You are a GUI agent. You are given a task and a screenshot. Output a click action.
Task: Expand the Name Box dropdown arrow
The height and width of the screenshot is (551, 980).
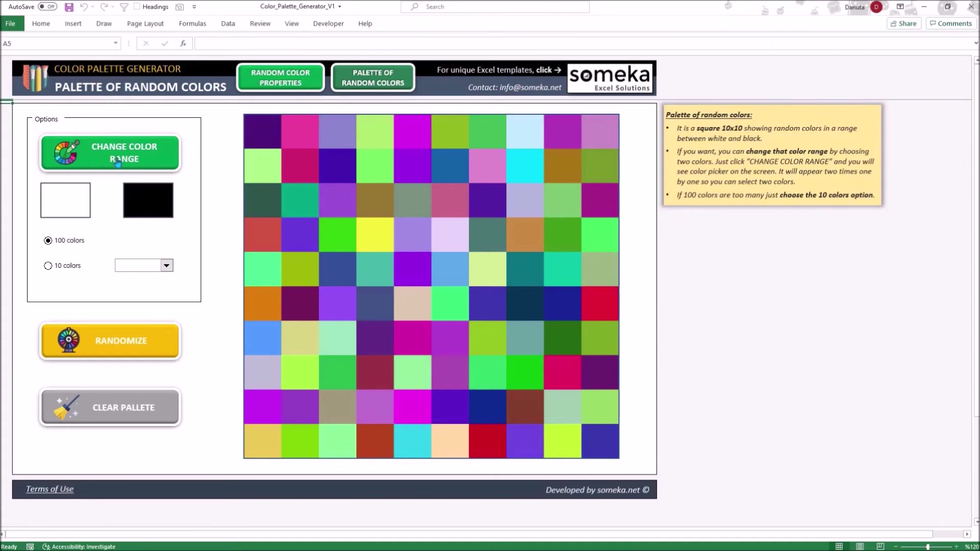[115, 43]
